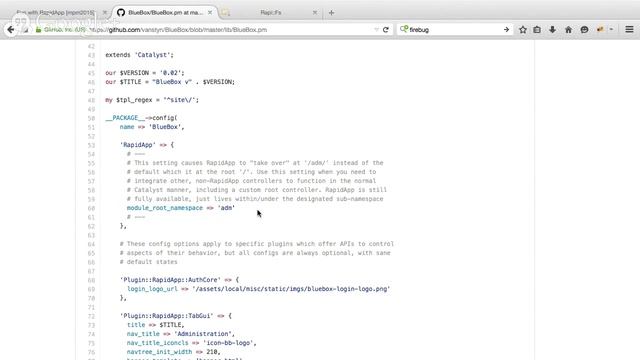Open the hamburger menu

coord(629,29)
